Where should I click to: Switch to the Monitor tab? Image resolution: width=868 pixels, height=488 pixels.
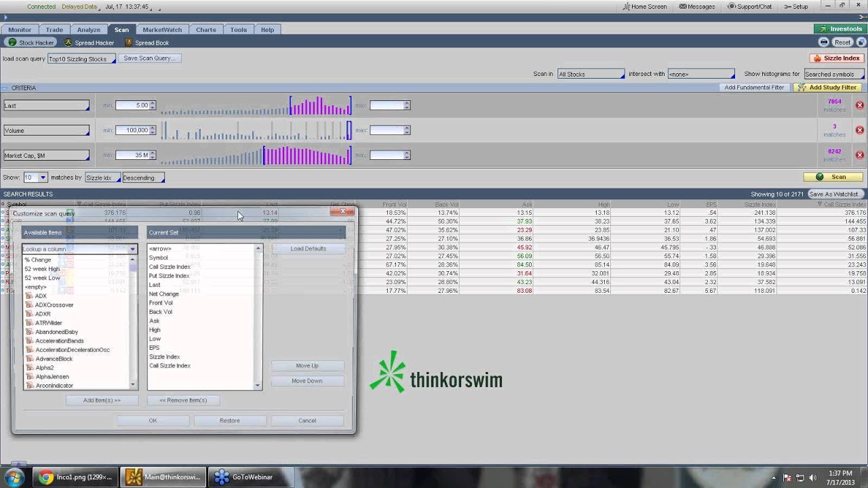tap(20, 30)
